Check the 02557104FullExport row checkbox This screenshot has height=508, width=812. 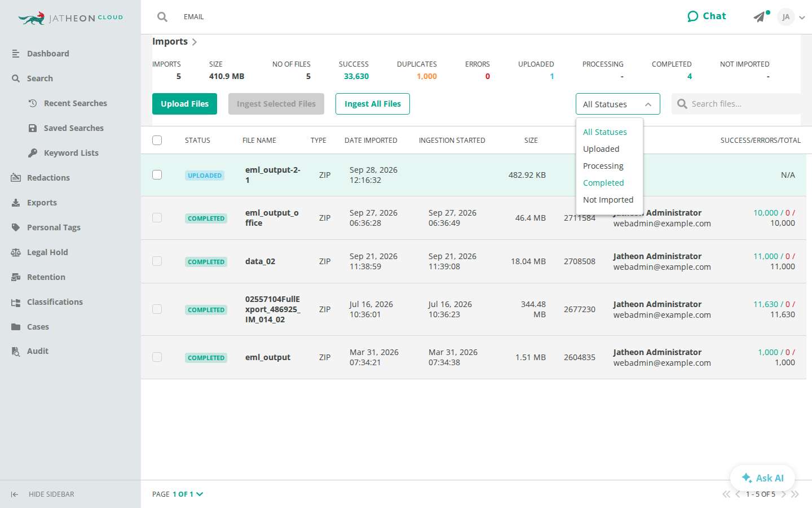[x=157, y=309]
